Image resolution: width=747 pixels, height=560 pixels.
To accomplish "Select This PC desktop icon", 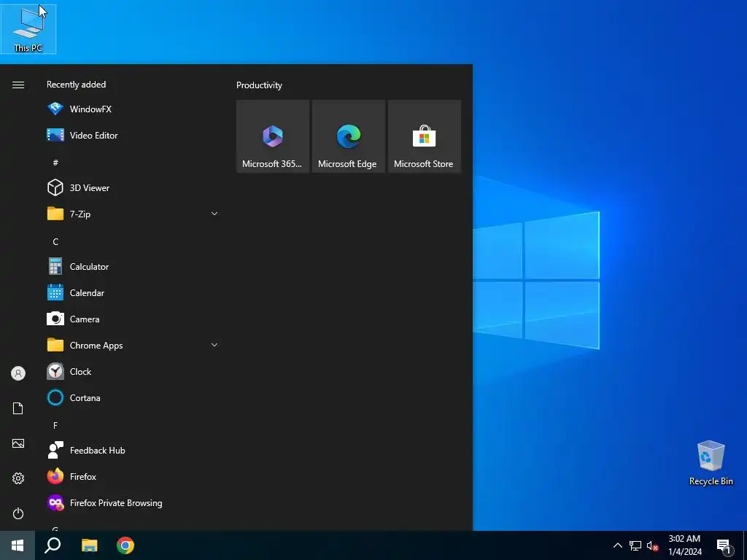I will (28, 29).
